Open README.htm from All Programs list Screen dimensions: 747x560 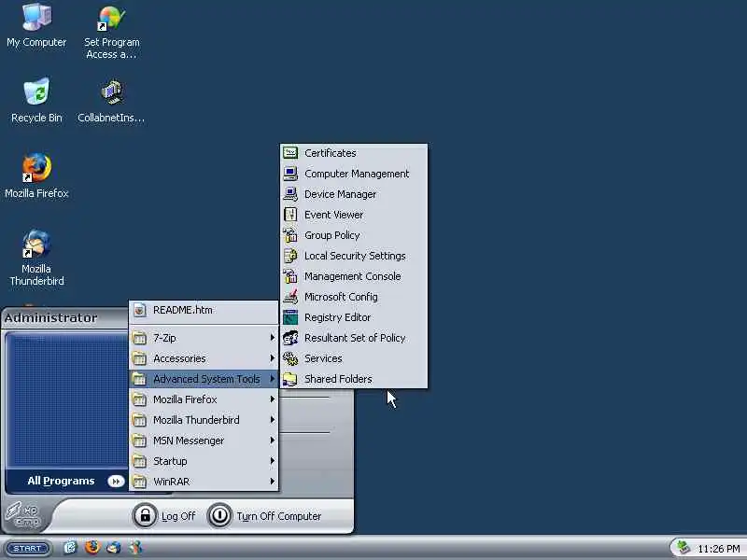pyautogui.click(x=204, y=310)
